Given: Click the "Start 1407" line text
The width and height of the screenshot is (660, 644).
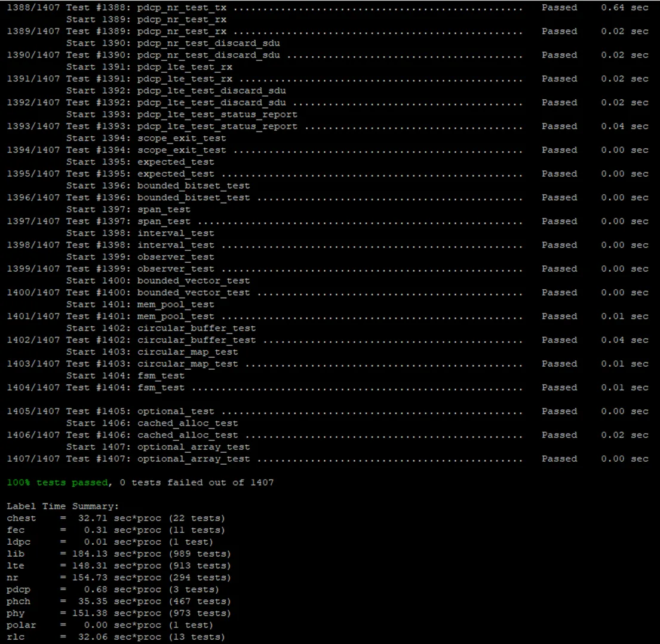Looking at the screenshot, I should tap(158, 447).
